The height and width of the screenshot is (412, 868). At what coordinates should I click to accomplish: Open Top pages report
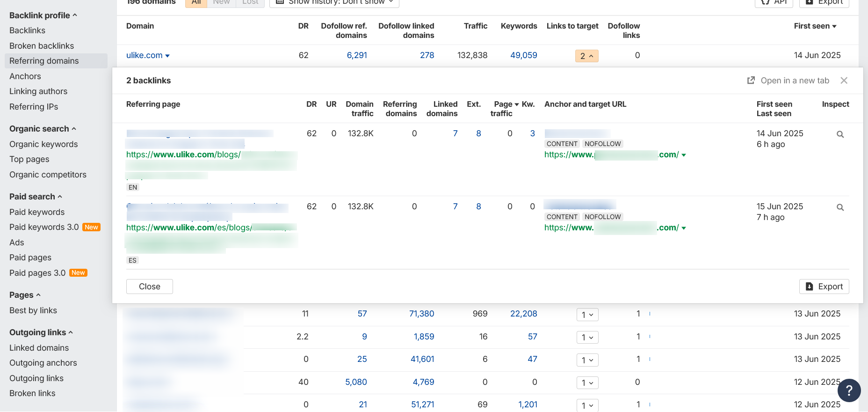point(29,159)
